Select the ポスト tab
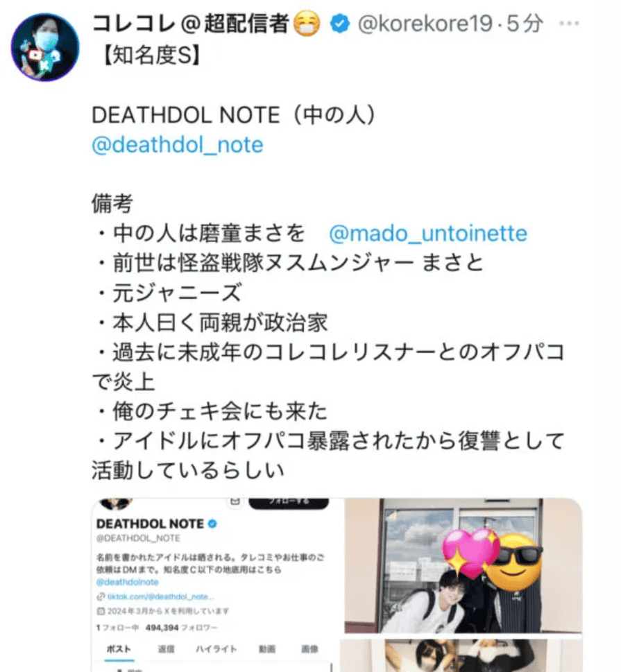 click(119, 649)
